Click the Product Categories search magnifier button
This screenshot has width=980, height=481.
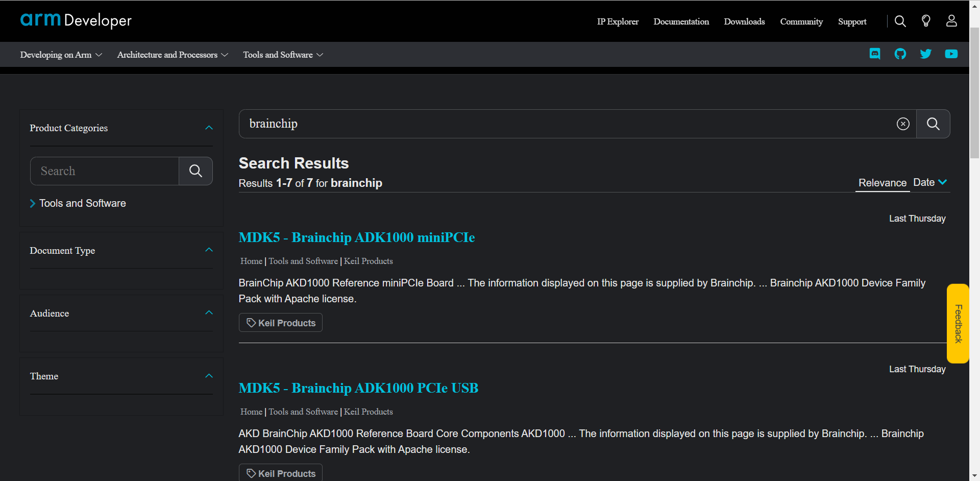pos(195,171)
